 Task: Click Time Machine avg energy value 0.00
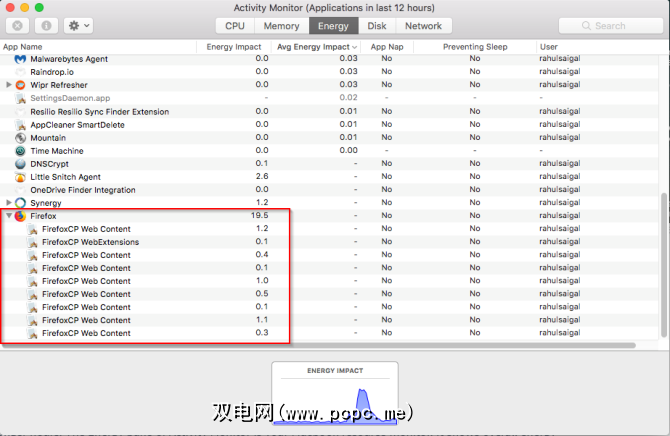click(348, 150)
